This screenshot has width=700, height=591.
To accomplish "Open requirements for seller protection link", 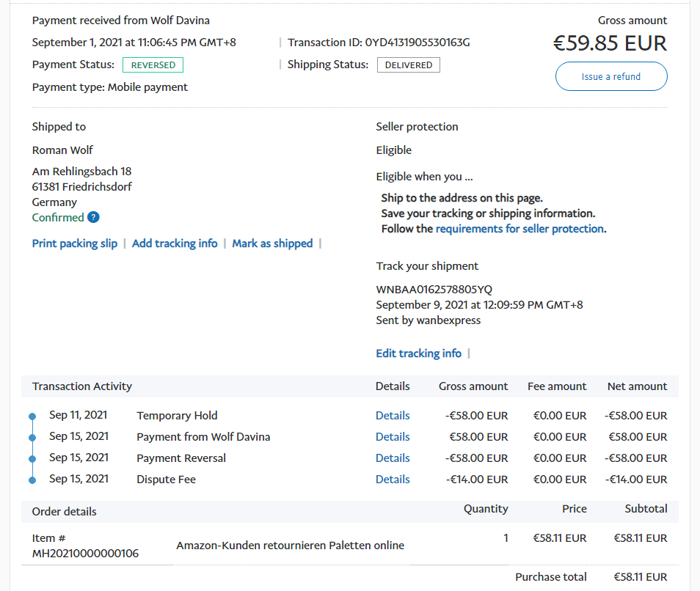I will [519, 229].
